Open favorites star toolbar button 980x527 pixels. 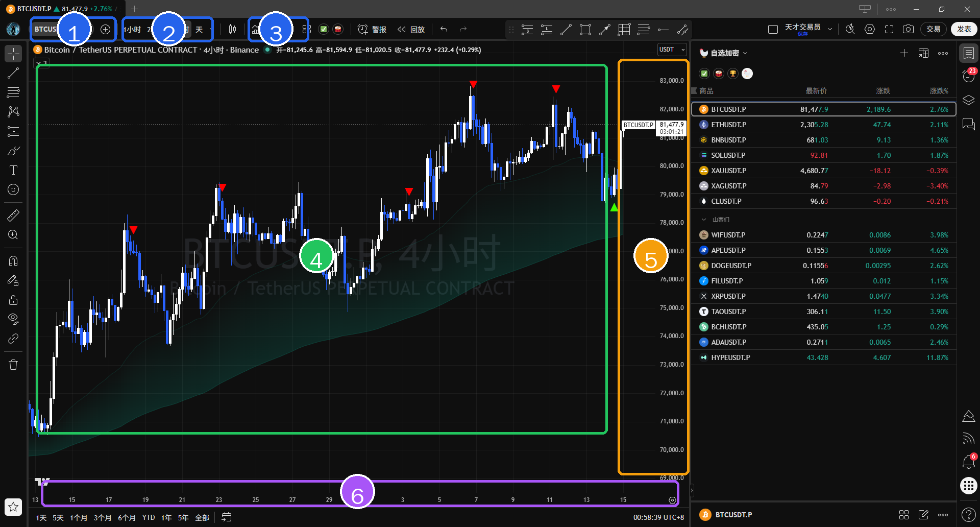(13, 507)
